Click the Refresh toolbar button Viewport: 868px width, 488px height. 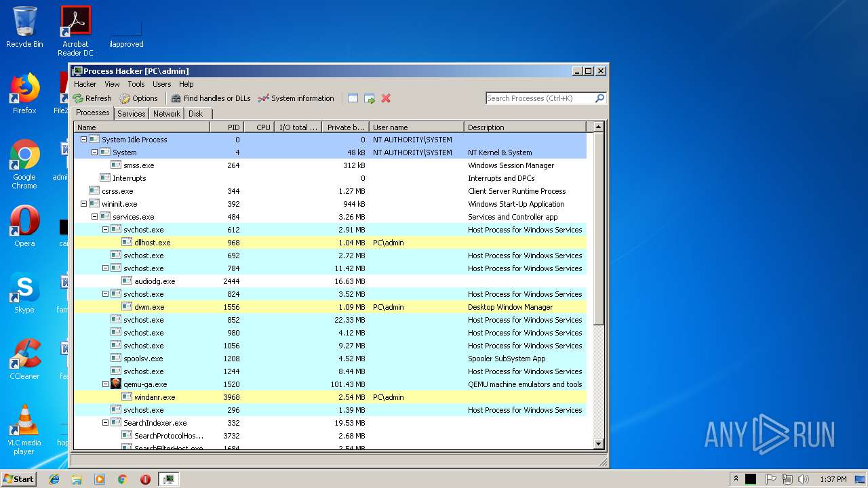92,98
